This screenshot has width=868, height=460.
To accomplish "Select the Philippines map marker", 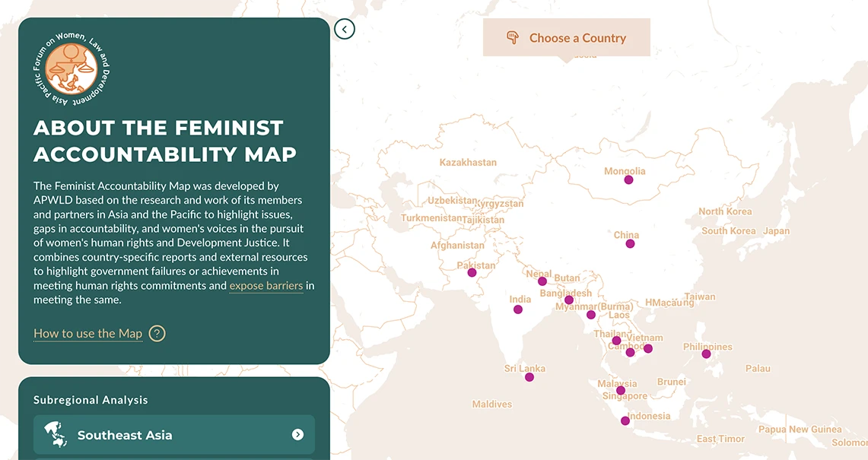I will click(706, 354).
